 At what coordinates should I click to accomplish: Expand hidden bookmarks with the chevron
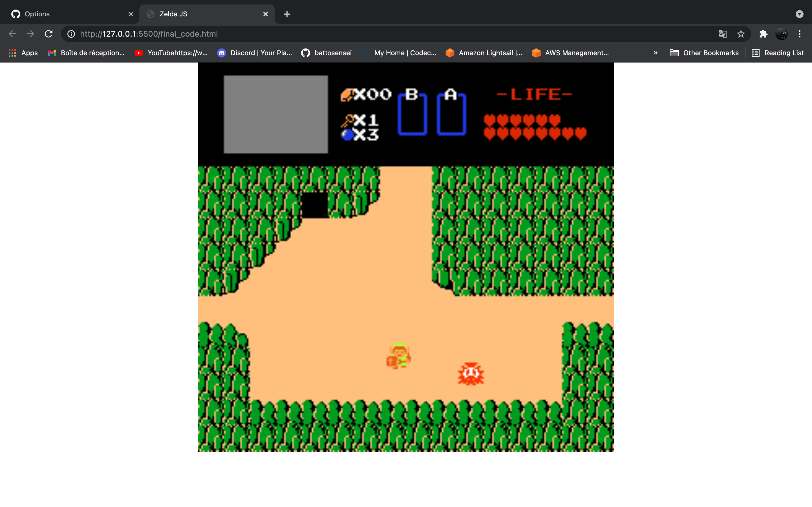[655, 53]
